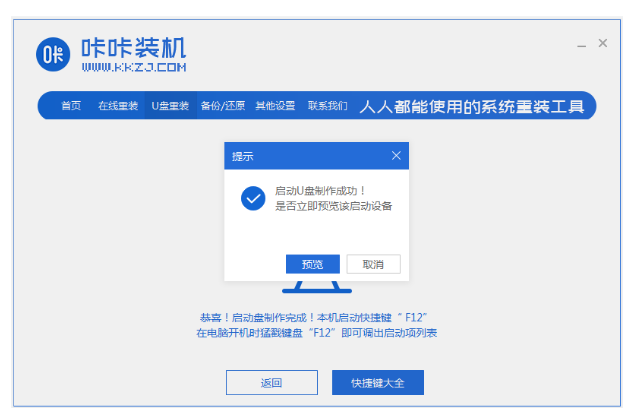Click the line 恭喜！启动盘制作完成
Screen dimensions: 639x413
313,317
